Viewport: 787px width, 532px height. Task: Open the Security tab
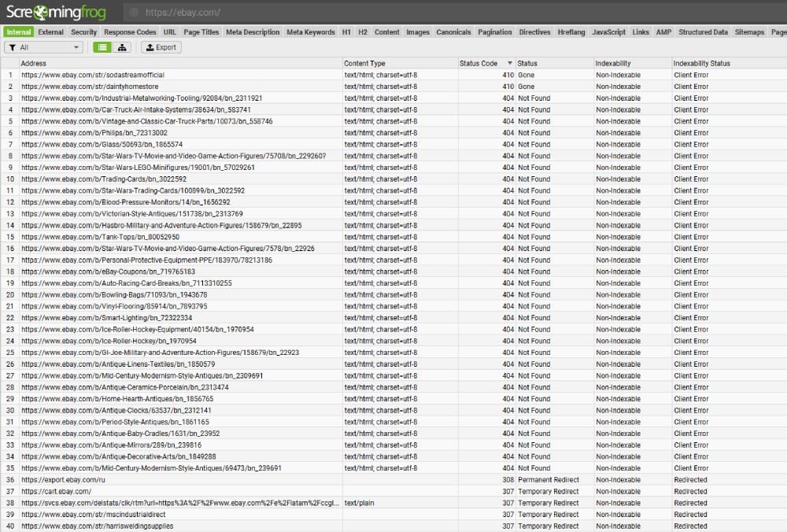pos(84,32)
